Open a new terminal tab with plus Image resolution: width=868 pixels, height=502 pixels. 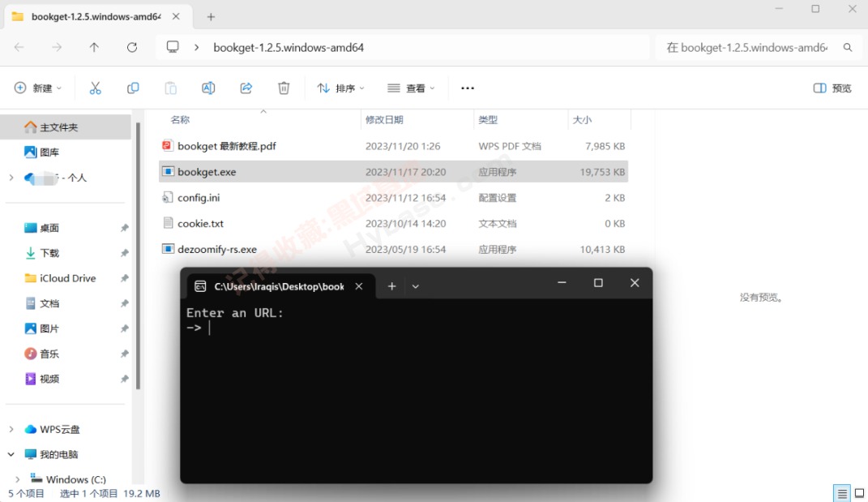(392, 286)
